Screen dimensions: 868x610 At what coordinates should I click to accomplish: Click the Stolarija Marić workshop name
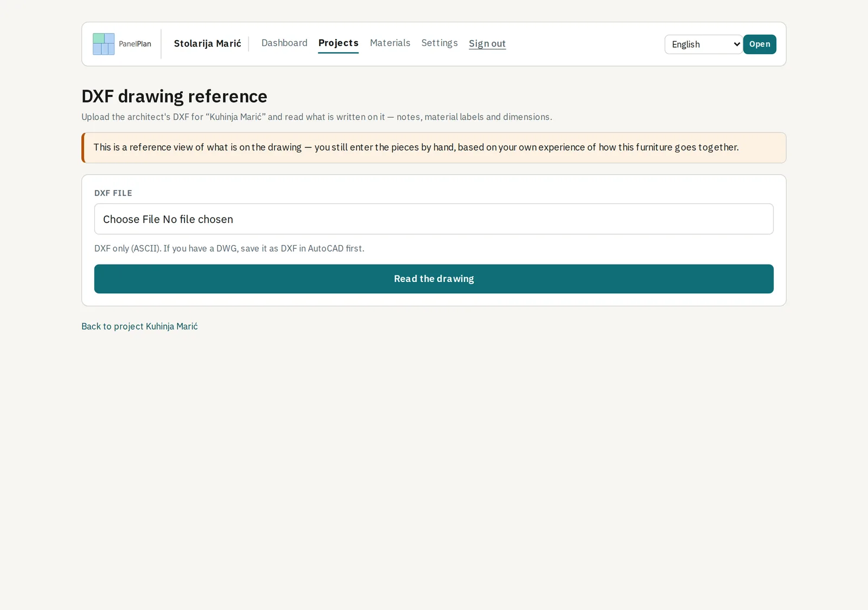click(x=207, y=43)
